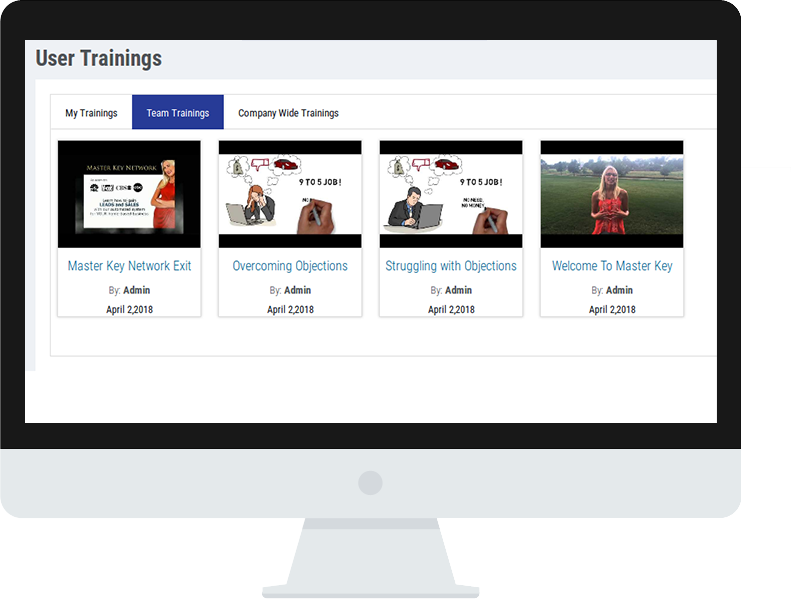Click Admin author under Overcoming Objections
The image size is (806, 599).
pos(298,290)
